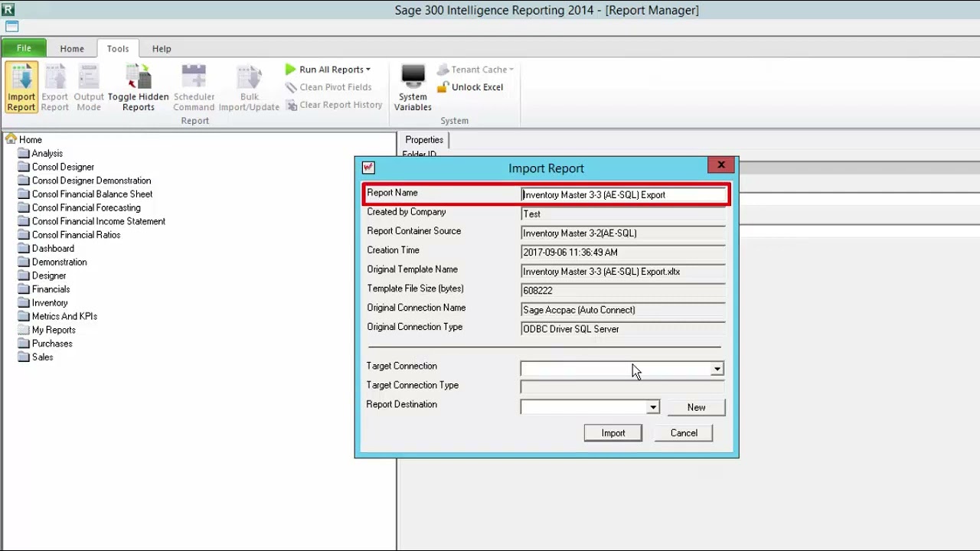
Task: Open Bulk Import/Update tool
Action: (x=249, y=87)
